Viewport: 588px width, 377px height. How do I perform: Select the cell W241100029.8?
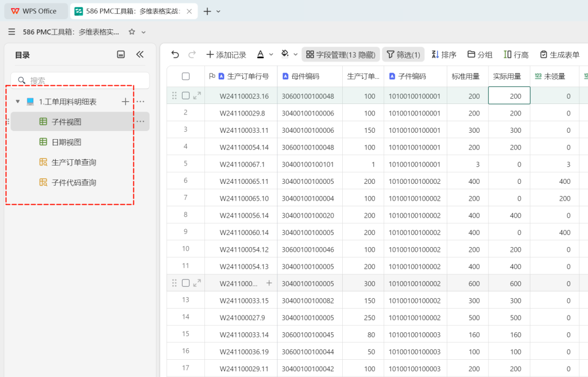coord(241,113)
